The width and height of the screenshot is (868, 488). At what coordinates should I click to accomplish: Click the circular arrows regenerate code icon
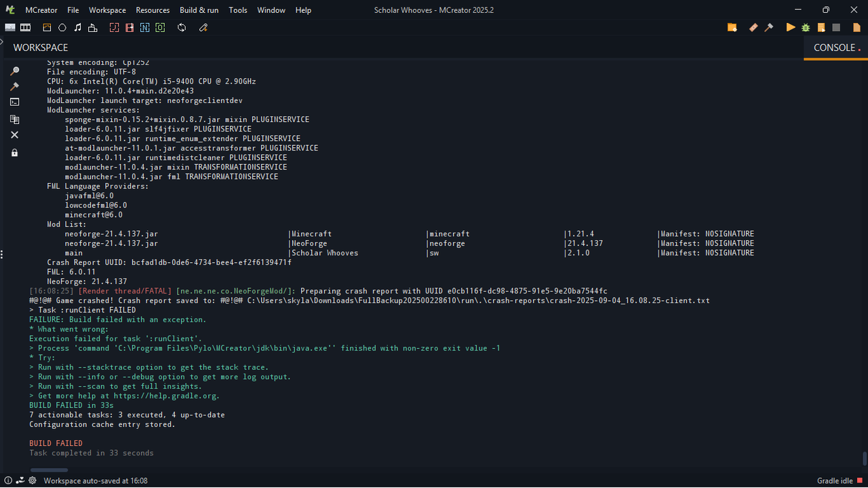[x=182, y=28]
